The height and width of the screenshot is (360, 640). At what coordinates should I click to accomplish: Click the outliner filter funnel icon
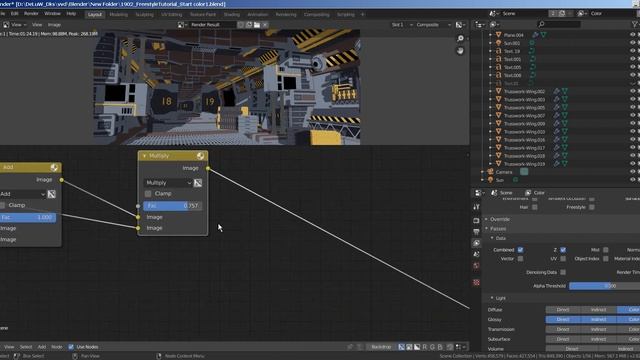635,24
